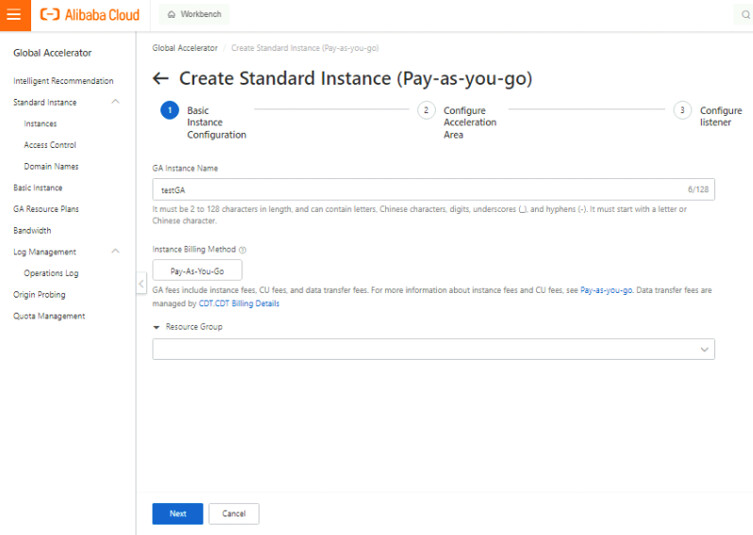
Task: Open Bandwidth in the sidebar
Action: coord(32,230)
